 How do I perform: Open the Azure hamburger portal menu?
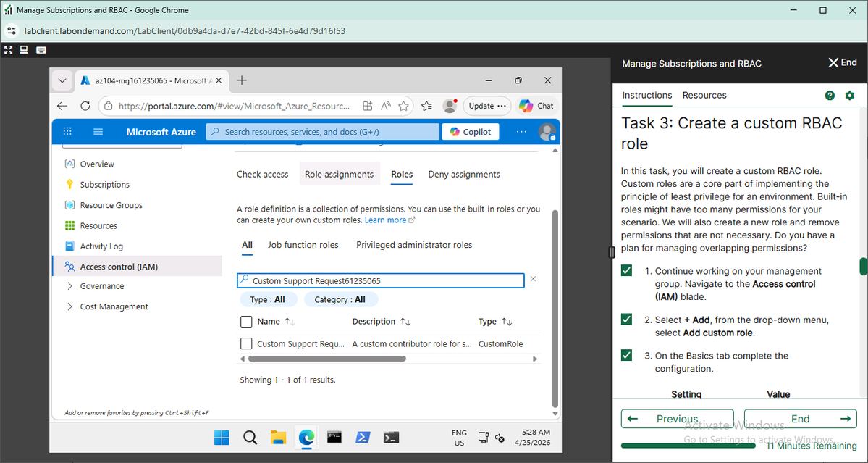click(98, 132)
